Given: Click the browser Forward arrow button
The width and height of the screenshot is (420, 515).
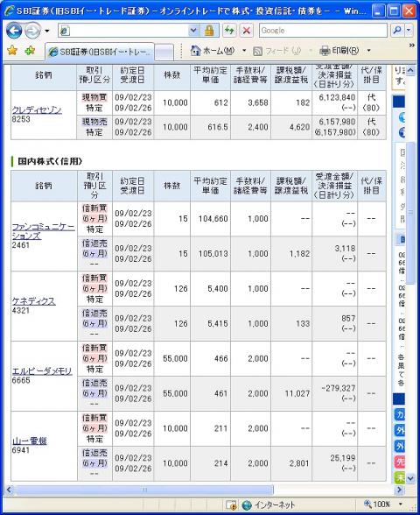Looking at the screenshot, I should 32,31.
